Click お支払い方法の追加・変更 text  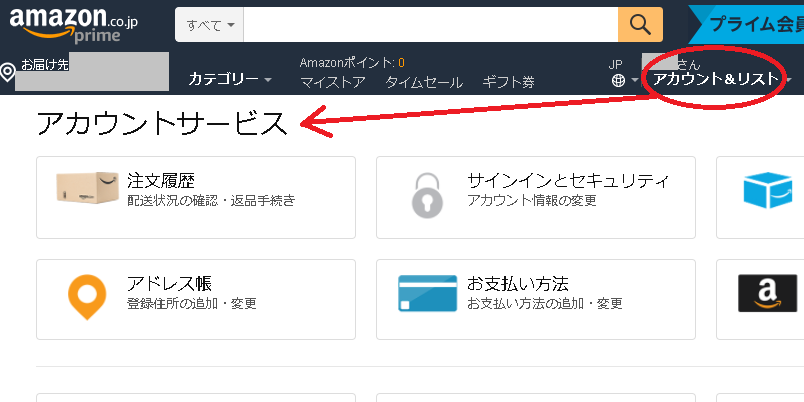pyautogui.click(x=545, y=304)
